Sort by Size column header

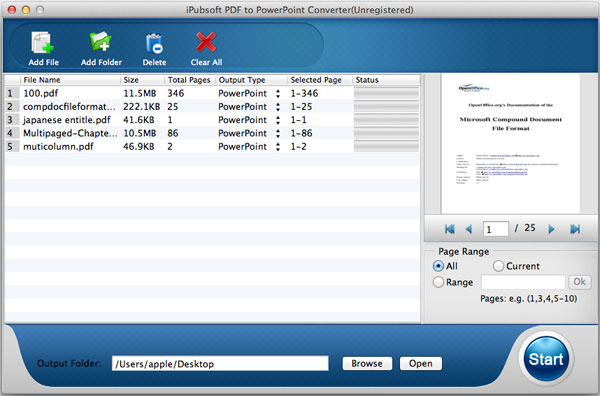[142, 80]
